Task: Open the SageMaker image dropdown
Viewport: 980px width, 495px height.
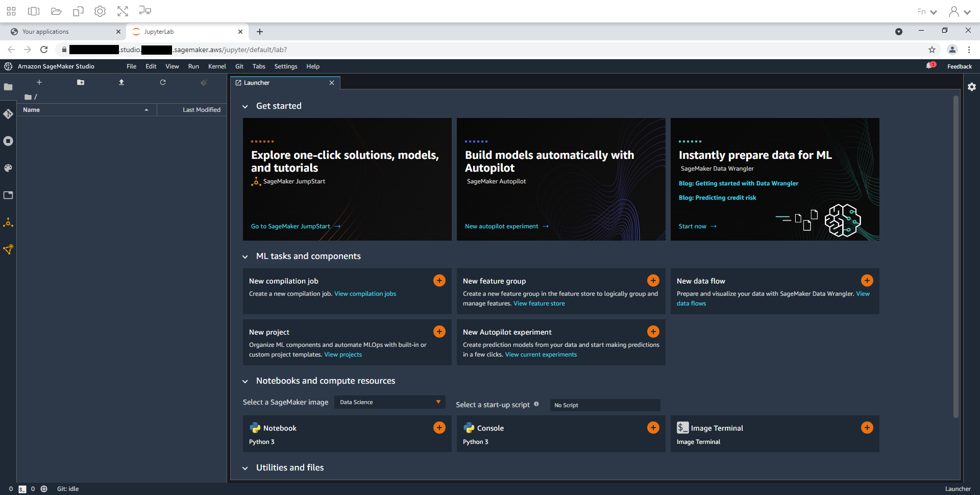Action: pyautogui.click(x=390, y=402)
